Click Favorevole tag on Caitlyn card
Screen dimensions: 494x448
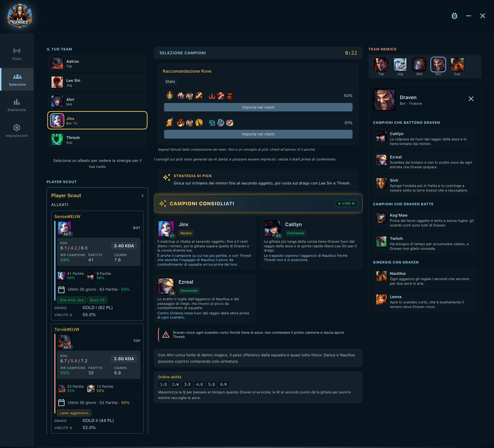pyautogui.click(x=295, y=233)
